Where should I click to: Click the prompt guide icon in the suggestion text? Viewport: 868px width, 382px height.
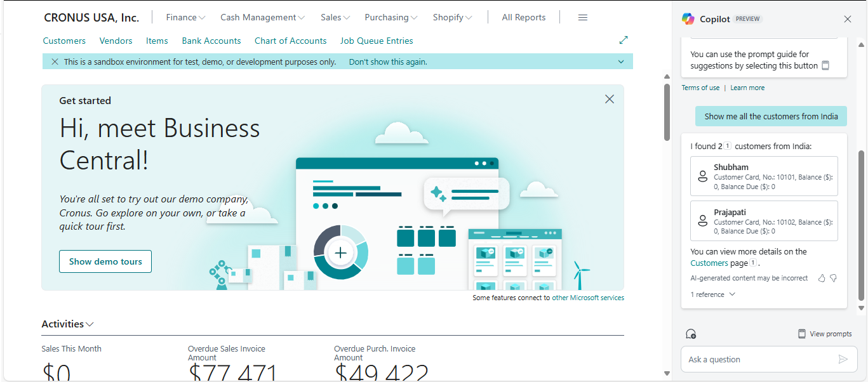tap(825, 65)
